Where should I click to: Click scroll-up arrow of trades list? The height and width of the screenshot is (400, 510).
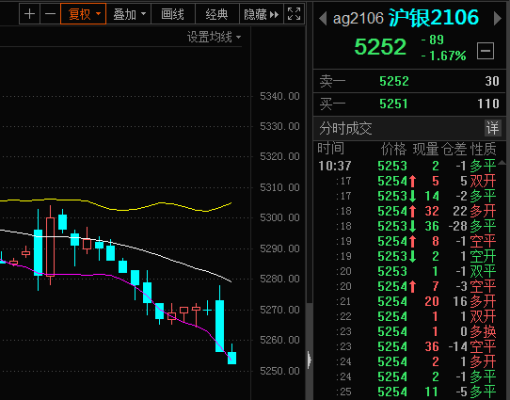pyautogui.click(x=502, y=163)
